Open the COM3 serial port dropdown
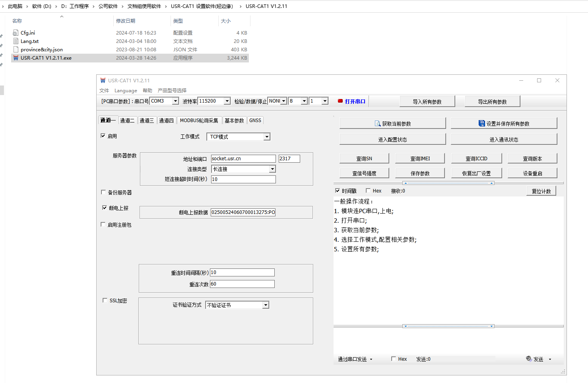 (175, 101)
